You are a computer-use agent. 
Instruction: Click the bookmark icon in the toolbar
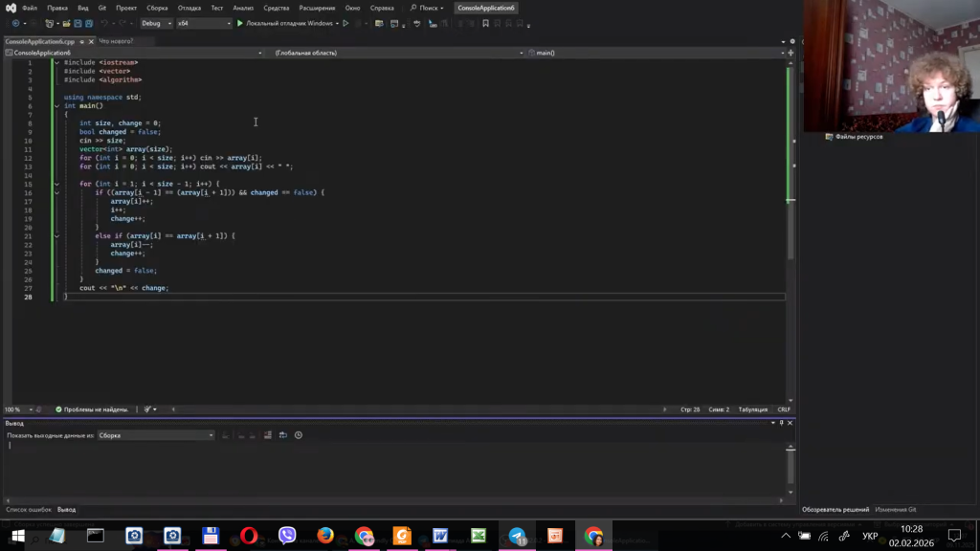pyautogui.click(x=485, y=23)
